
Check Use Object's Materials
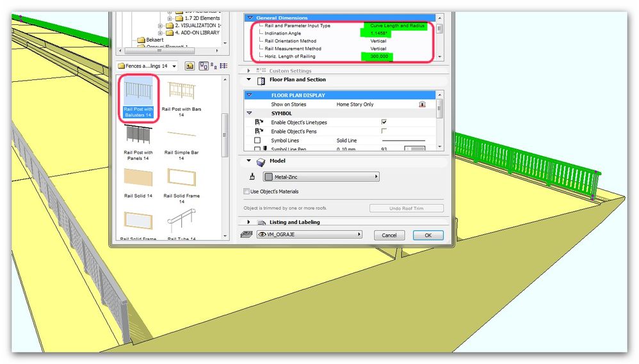pos(246,191)
